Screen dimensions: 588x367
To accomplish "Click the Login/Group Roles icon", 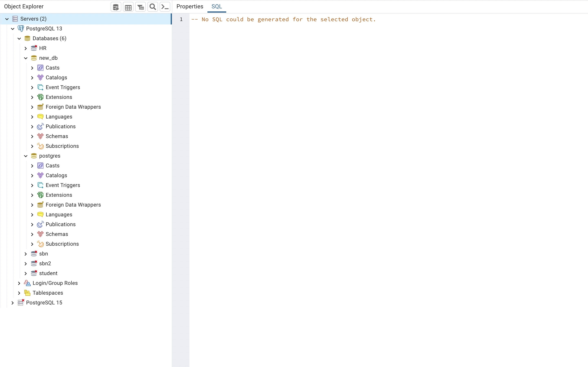I will coord(27,283).
